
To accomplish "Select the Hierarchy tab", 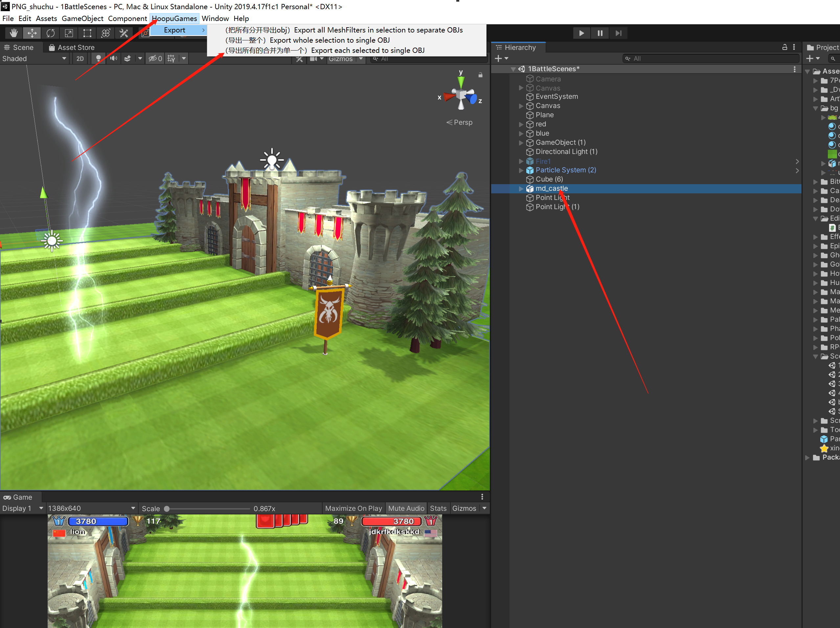I will tap(518, 47).
